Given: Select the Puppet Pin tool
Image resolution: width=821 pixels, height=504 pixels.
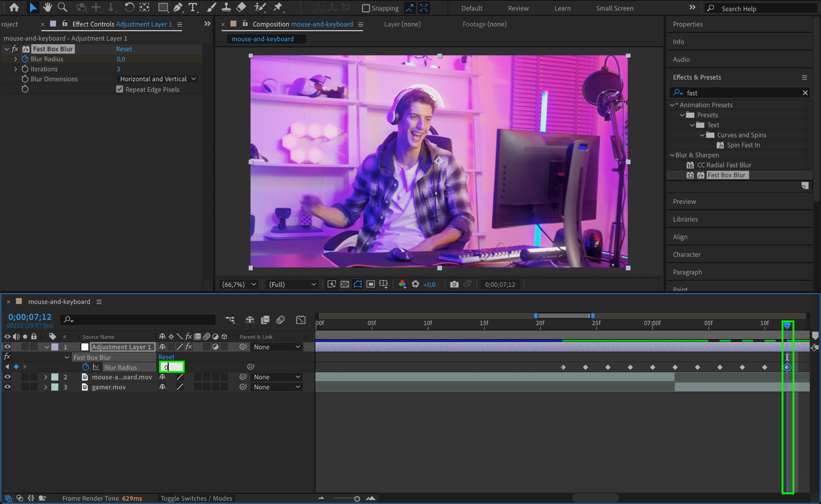Looking at the screenshot, I should [x=277, y=7].
